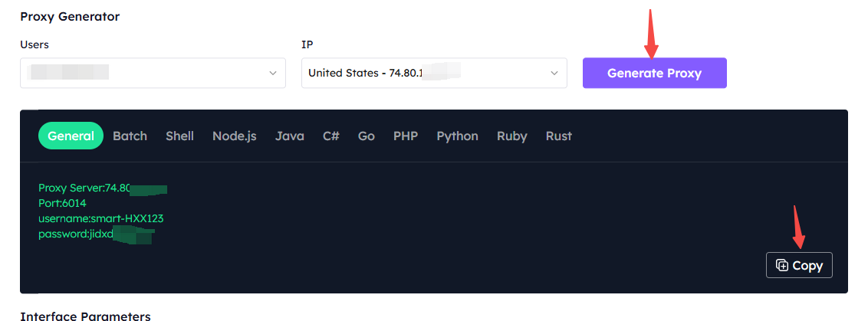Switch to the Shell tab
Screen dimensions: 868x321
(x=180, y=136)
